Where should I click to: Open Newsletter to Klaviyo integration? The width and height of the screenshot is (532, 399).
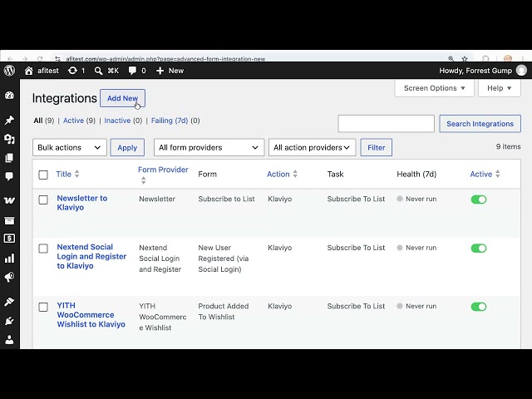(x=82, y=203)
